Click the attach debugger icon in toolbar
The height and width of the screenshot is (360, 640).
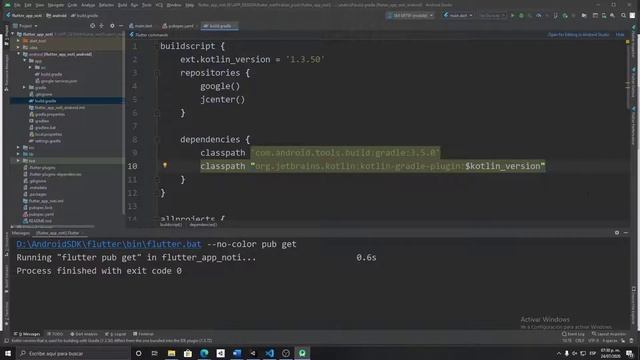(x=565, y=16)
